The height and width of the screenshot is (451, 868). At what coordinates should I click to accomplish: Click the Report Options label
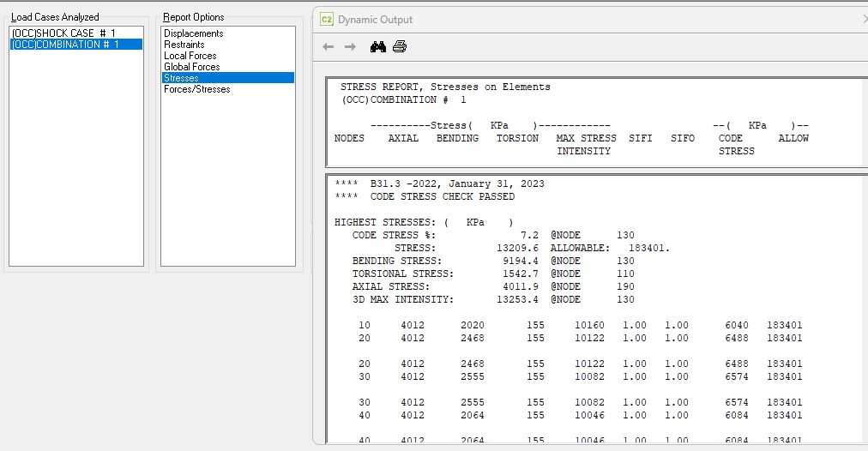pyautogui.click(x=194, y=17)
